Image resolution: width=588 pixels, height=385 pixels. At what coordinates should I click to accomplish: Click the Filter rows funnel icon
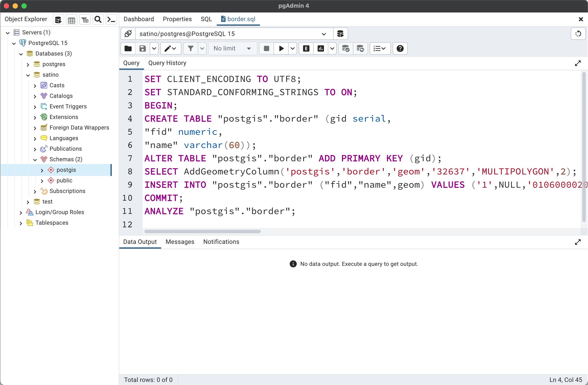click(190, 48)
